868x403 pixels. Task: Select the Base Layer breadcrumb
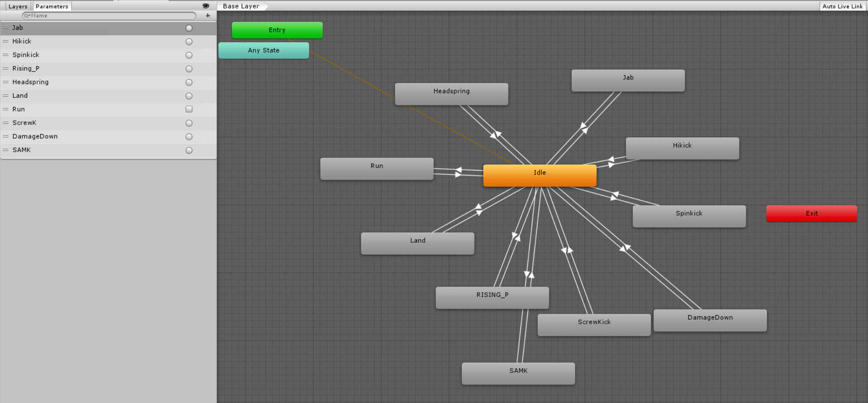click(x=241, y=6)
